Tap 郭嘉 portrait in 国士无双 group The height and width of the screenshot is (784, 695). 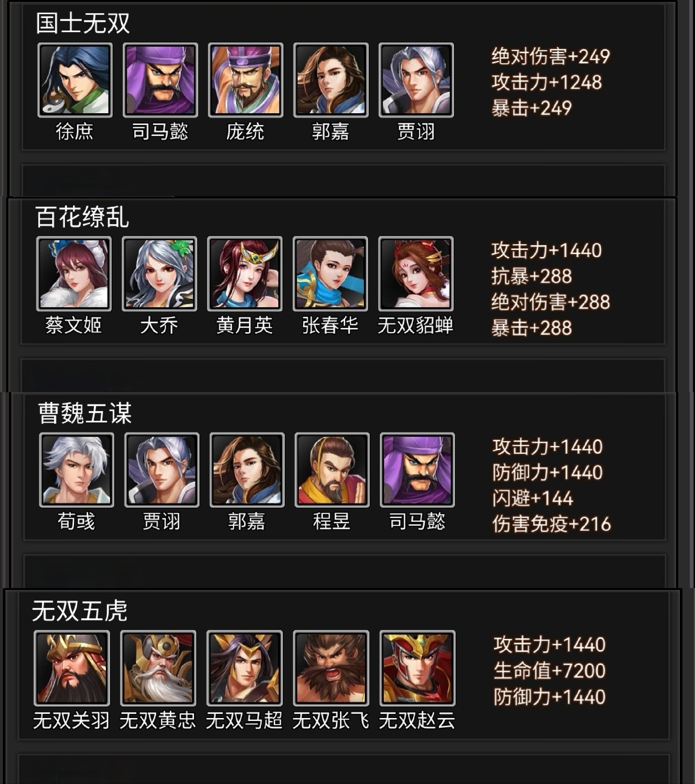(331, 80)
